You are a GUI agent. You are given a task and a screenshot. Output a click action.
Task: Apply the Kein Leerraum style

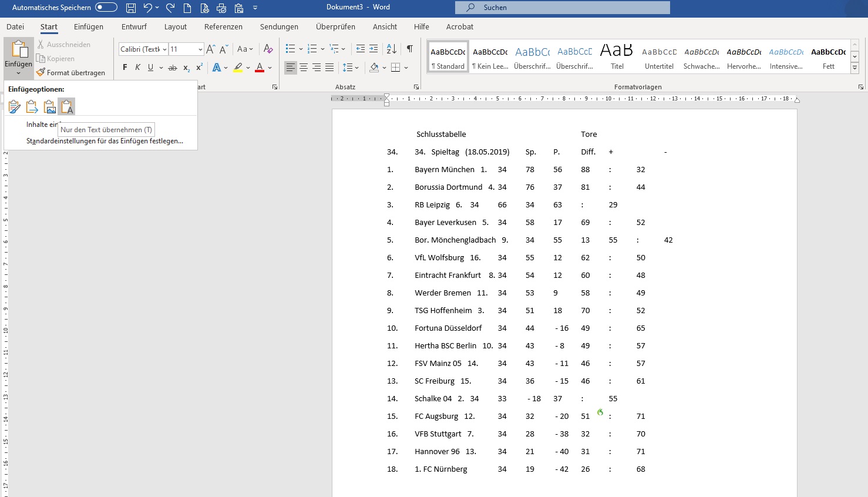tap(490, 56)
